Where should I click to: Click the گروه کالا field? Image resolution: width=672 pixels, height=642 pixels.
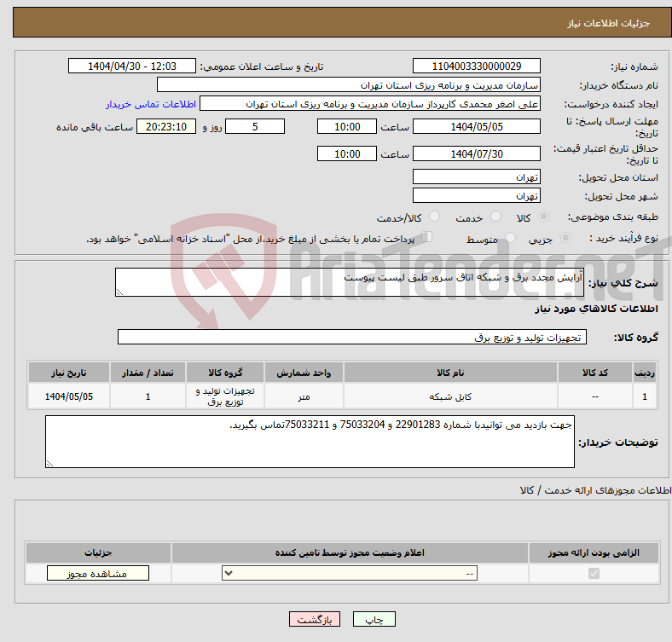point(350,338)
